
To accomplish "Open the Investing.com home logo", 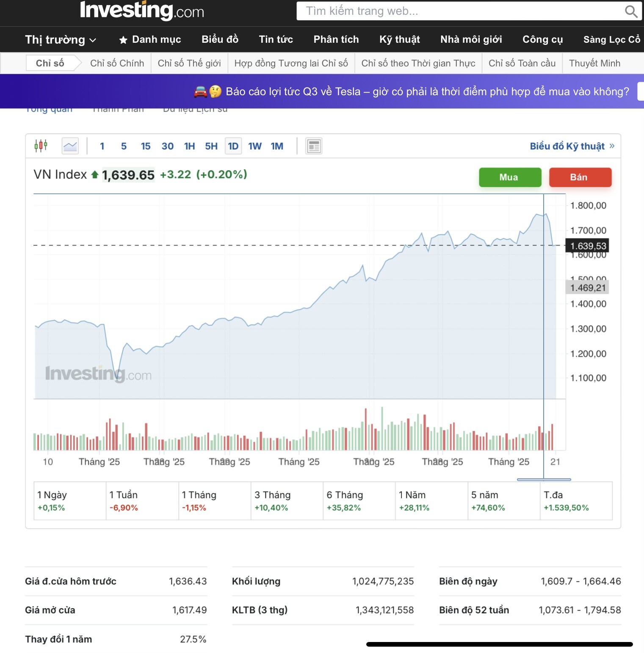I will [x=142, y=10].
